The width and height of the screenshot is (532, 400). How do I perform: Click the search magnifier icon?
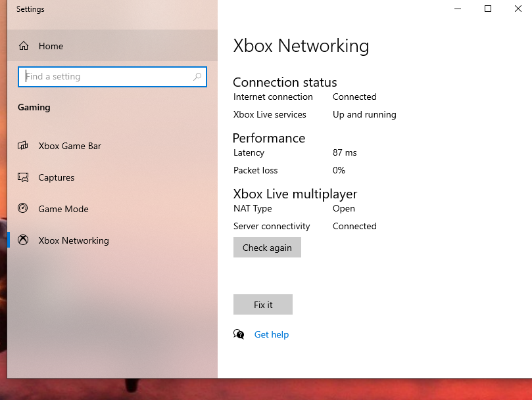[x=197, y=77]
